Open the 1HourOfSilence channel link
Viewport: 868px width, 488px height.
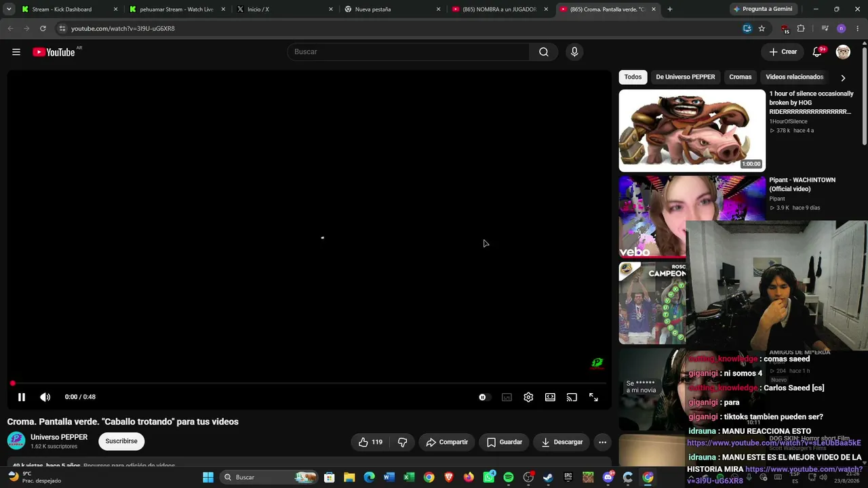(788, 122)
